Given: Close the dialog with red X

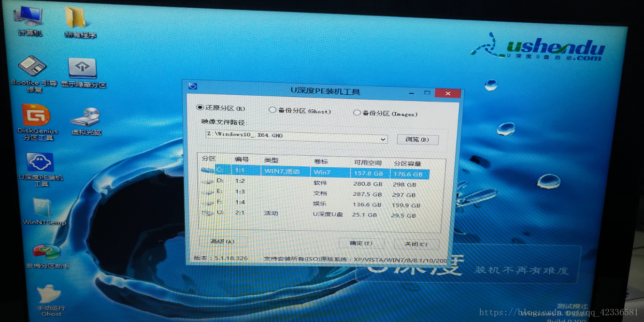Looking at the screenshot, I should 448,93.
